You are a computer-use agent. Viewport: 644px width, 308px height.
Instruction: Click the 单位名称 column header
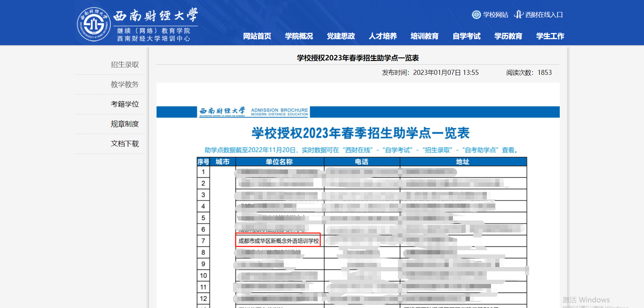click(279, 162)
